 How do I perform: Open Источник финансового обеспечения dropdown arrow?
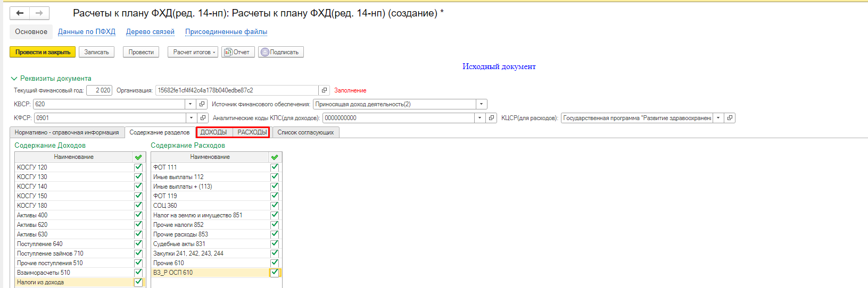(482, 104)
